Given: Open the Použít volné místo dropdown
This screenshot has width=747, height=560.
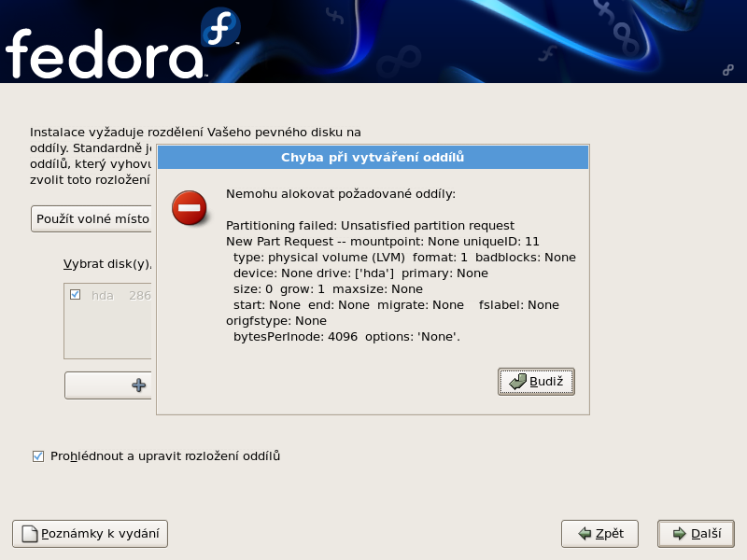Looking at the screenshot, I should [92, 219].
